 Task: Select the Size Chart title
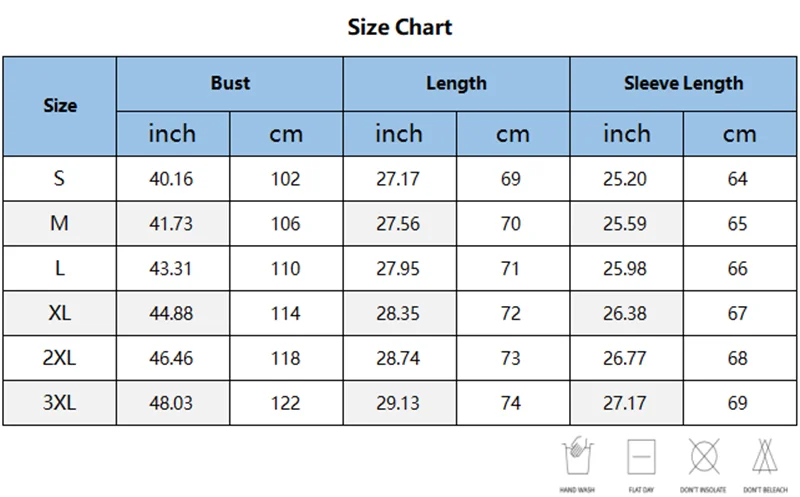pos(400,27)
